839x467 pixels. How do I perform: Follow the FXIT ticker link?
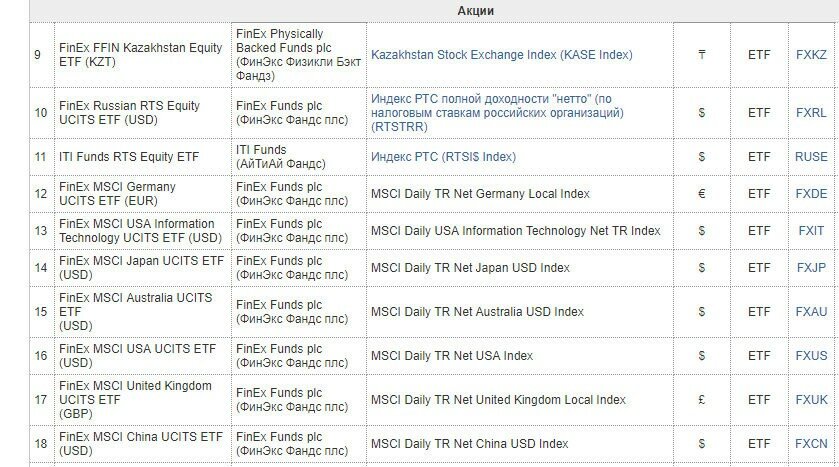point(811,231)
